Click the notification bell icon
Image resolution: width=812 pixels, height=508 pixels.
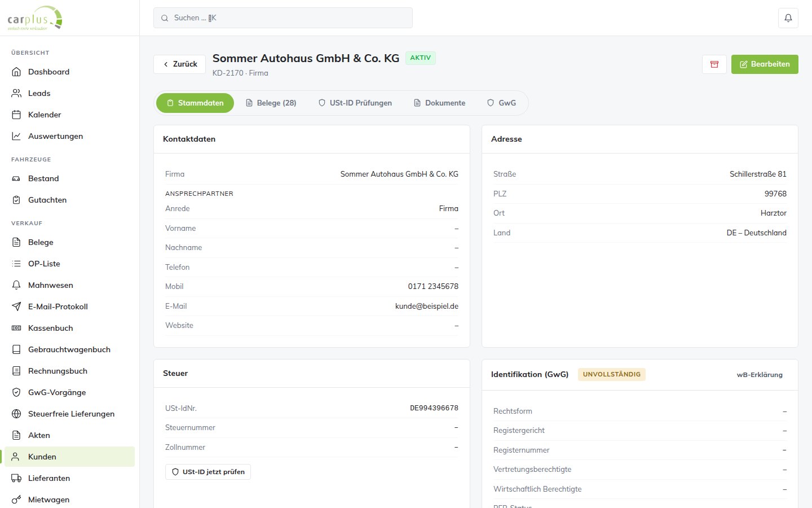(788, 17)
